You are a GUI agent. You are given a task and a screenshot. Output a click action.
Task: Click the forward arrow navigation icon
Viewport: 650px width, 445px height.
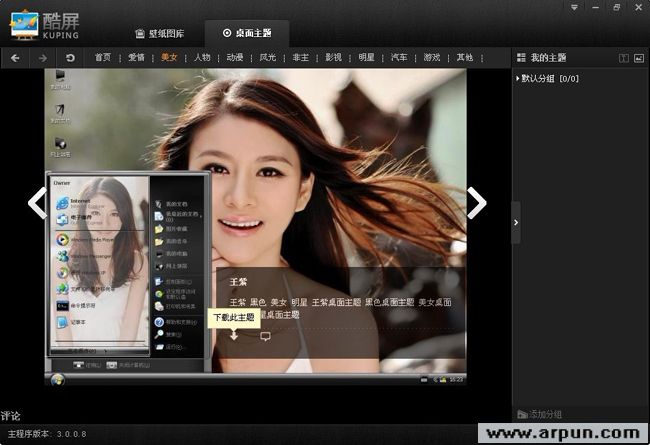pos(42,58)
